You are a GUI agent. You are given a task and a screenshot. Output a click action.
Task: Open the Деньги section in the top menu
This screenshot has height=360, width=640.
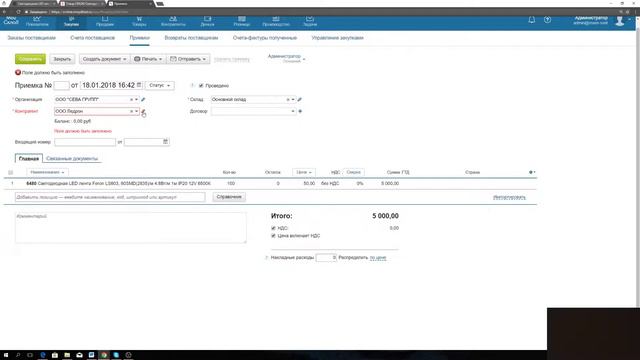click(x=207, y=21)
